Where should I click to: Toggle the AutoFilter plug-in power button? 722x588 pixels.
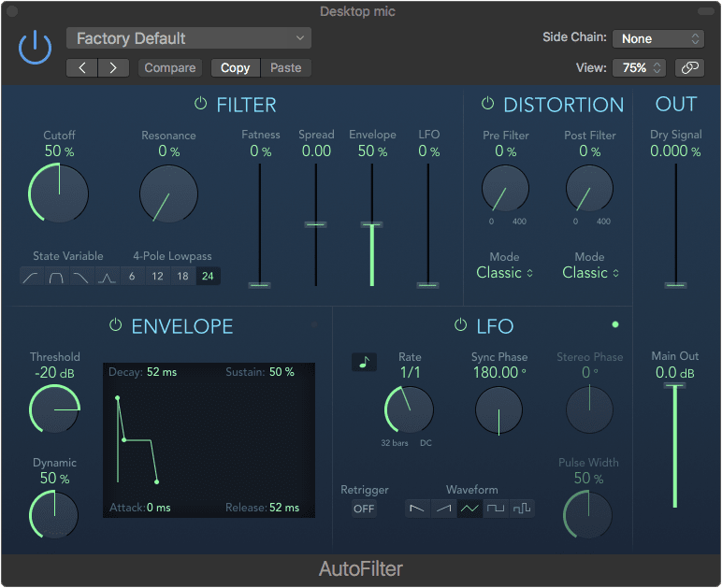[x=35, y=48]
